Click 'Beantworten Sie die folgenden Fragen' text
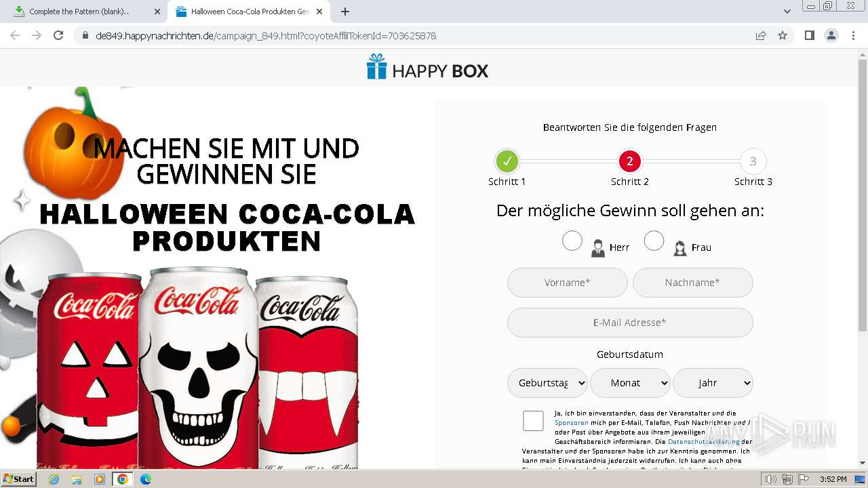The height and width of the screenshot is (488, 868). 630,127
